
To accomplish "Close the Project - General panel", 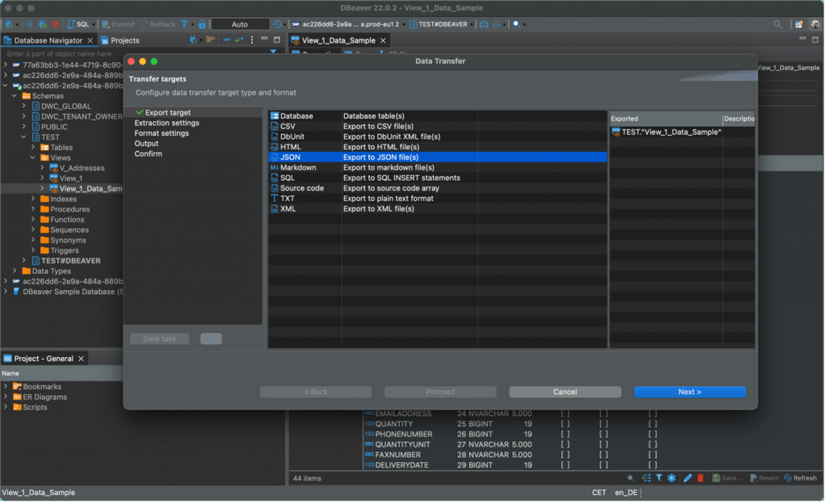I will (81, 359).
